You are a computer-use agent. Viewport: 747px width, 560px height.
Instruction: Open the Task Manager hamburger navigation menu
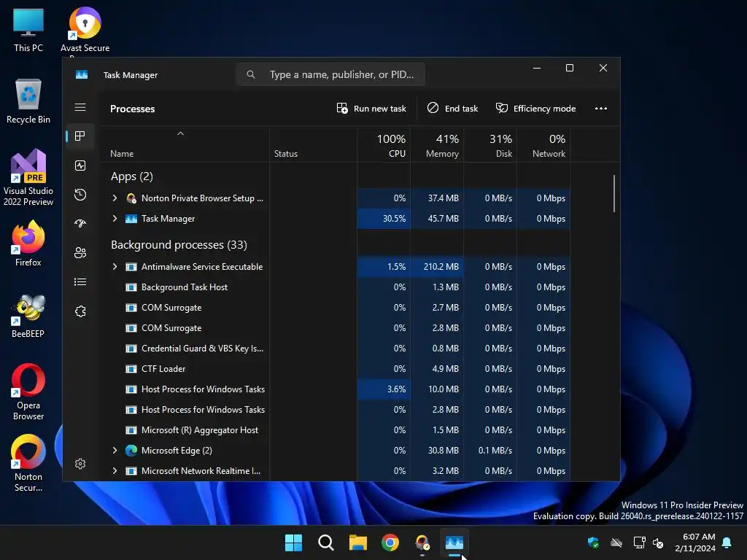[80, 107]
